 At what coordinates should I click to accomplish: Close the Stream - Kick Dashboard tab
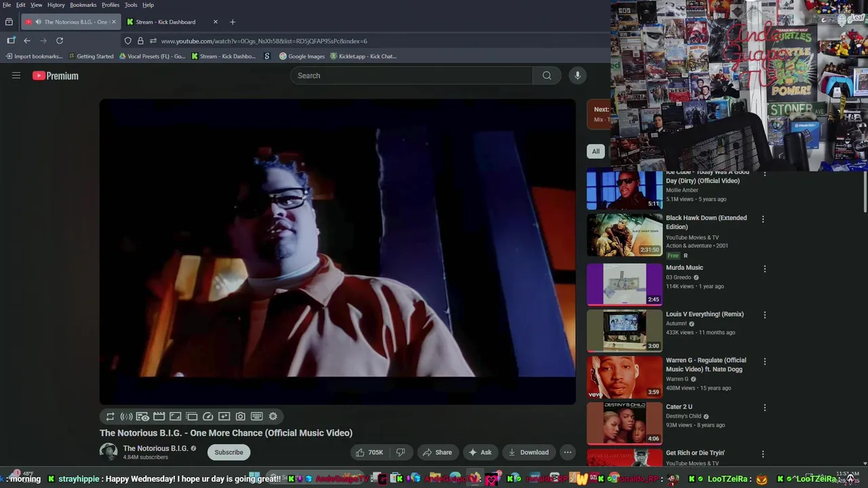[216, 22]
